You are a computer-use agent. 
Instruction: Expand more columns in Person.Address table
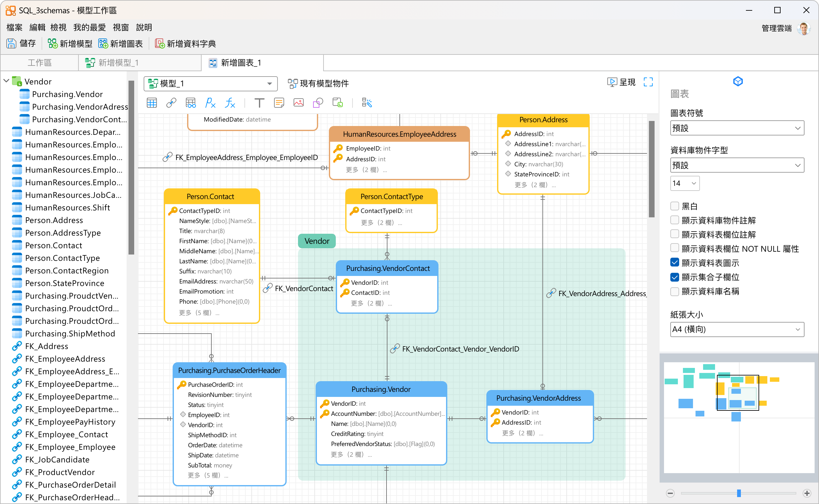tap(535, 185)
